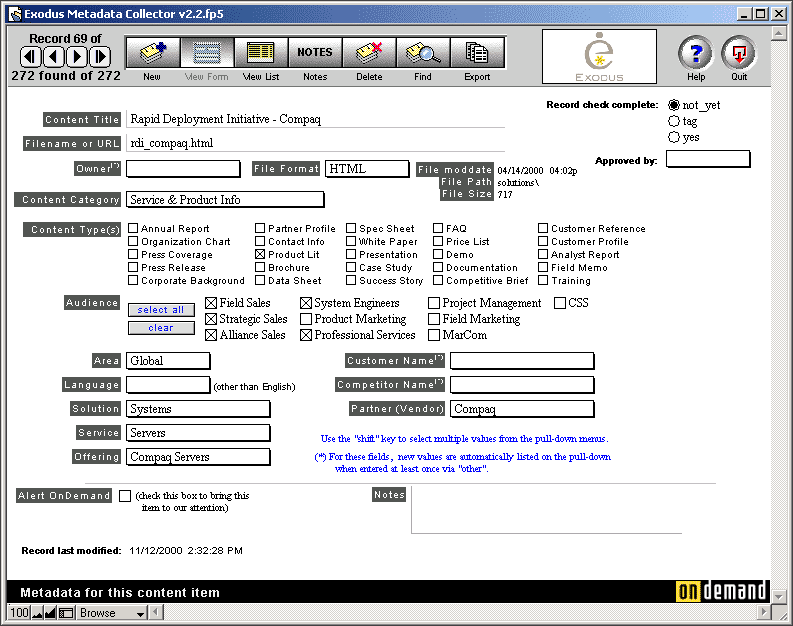Viewport: 793px width, 626px height.
Task: Zoom in using status bar icon
Action: (x=50, y=613)
